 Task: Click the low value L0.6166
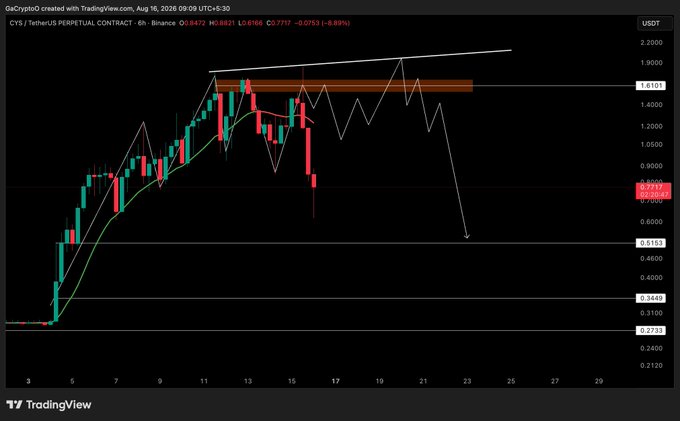coord(251,23)
